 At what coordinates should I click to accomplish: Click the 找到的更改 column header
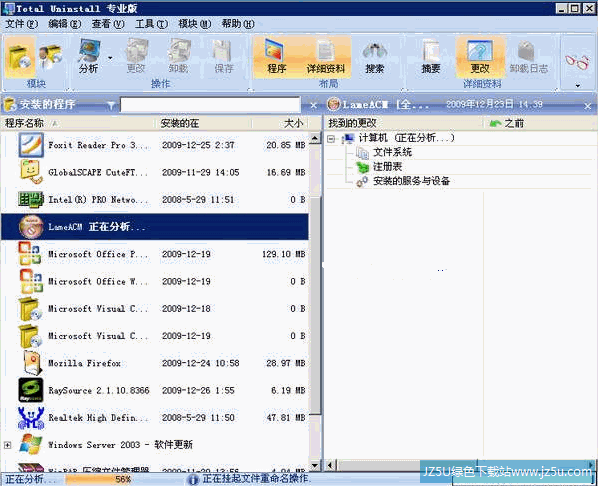pyautogui.click(x=403, y=123)
